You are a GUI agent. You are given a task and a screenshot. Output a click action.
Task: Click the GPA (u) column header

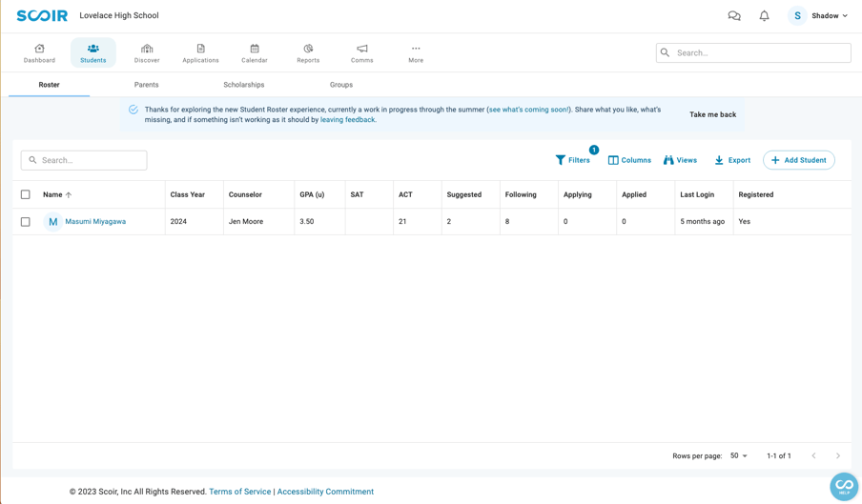[x=312, y=195]
